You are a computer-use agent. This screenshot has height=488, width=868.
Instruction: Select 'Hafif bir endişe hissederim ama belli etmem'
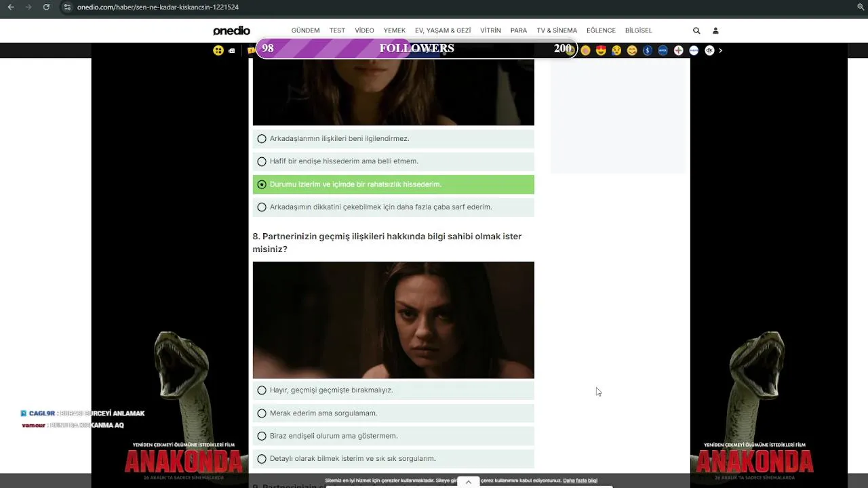(393, 161)
